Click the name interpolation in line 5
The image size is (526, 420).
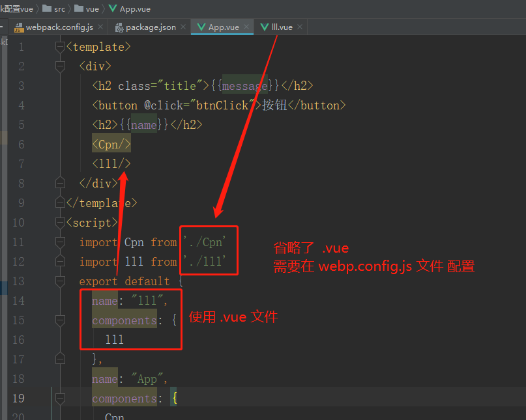coord(143,125)
